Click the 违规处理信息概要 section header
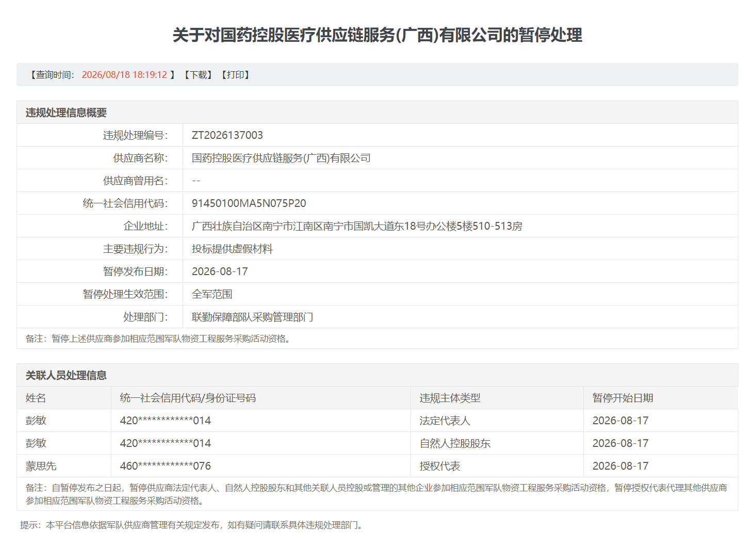The height and width of the screenshot is (545, 756). pyautogui.click(x=66, y=113)
